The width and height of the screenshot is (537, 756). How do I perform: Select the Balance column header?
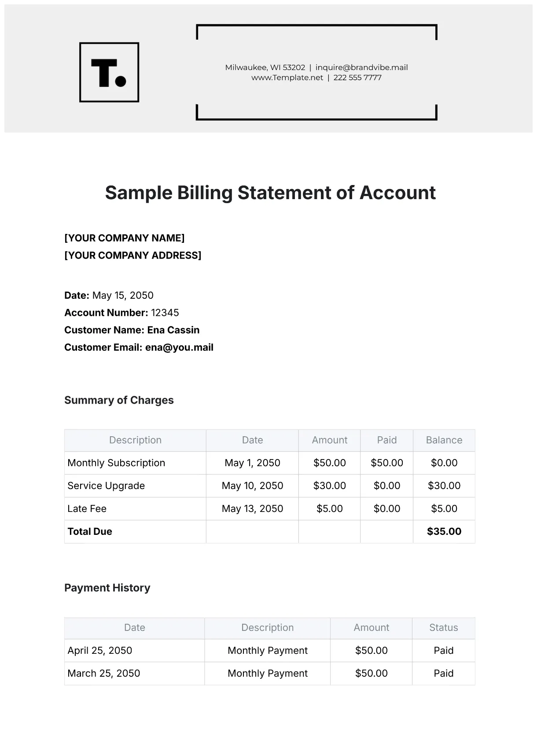coord(444,440)
